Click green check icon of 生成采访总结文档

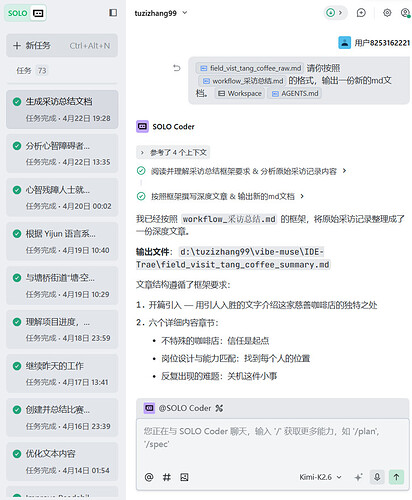coord(17,101)
